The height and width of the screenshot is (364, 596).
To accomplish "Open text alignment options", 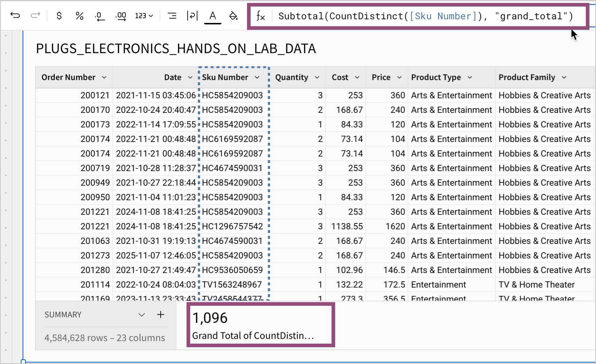I will (x=172, y=16).
